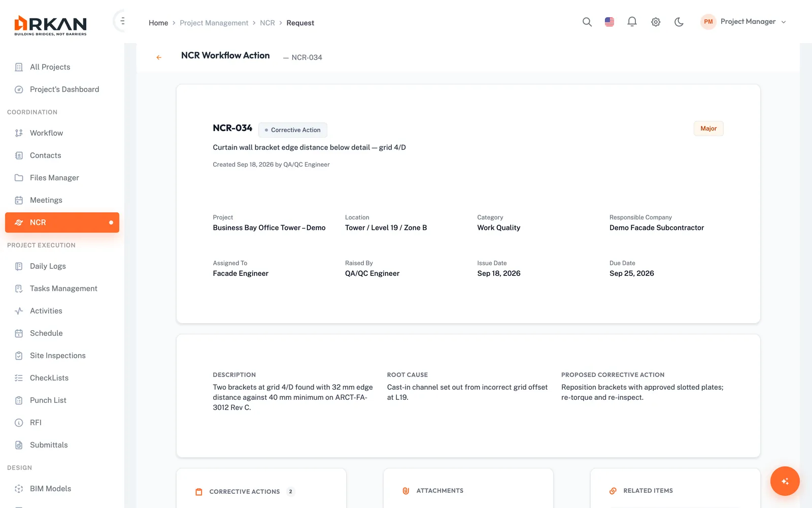Open Project Management breadcrumb
The height and width of the screenshot is (508, 812).
pyautogui.click(x=214, y=23)
